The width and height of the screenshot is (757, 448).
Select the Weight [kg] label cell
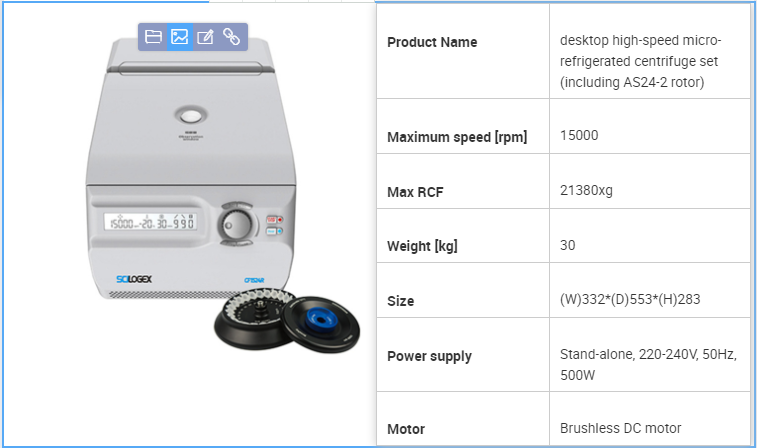tap(463, 236)
